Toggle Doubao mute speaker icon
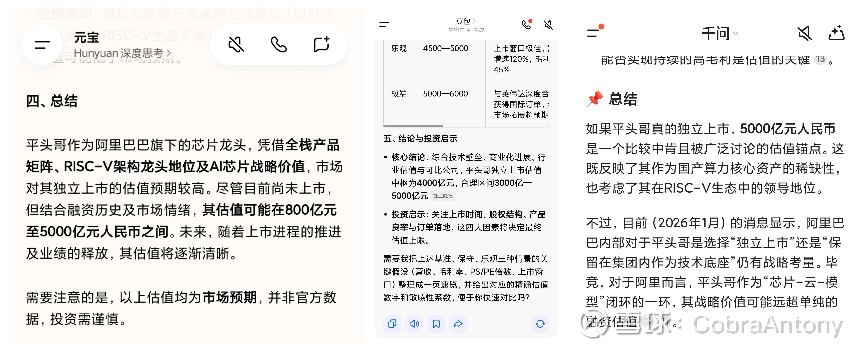This screenshot has width=868, height=351. [x=548, y=25]
